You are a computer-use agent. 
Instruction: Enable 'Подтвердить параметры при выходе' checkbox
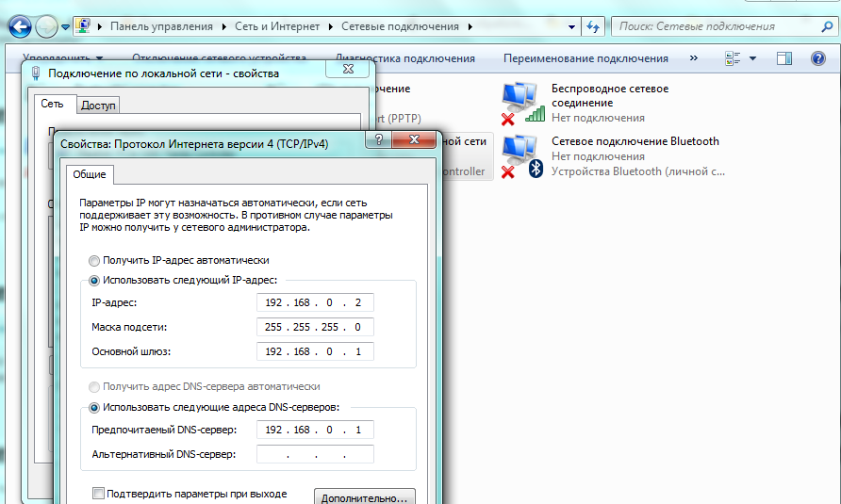(x=98, y=494)
